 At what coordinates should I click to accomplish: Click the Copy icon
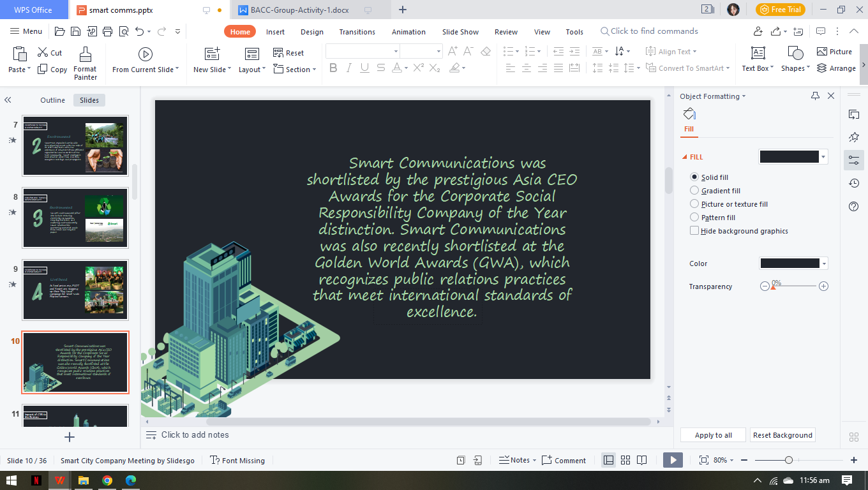coord(43,69)
